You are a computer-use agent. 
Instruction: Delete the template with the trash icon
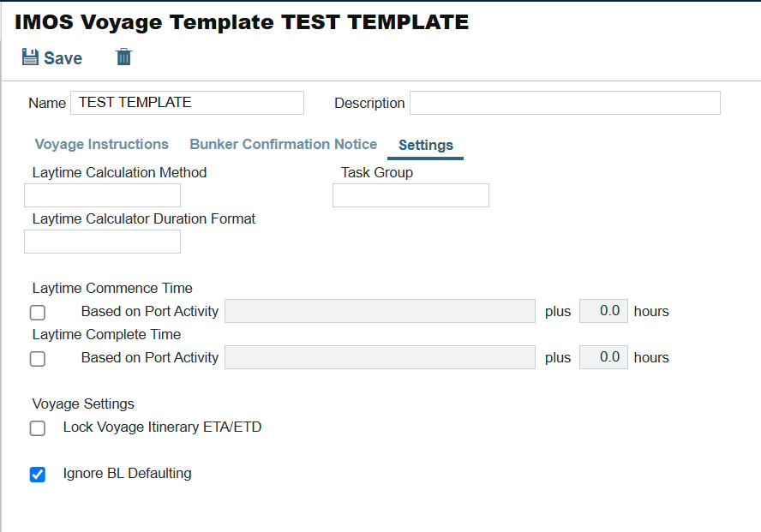(123, 57)
